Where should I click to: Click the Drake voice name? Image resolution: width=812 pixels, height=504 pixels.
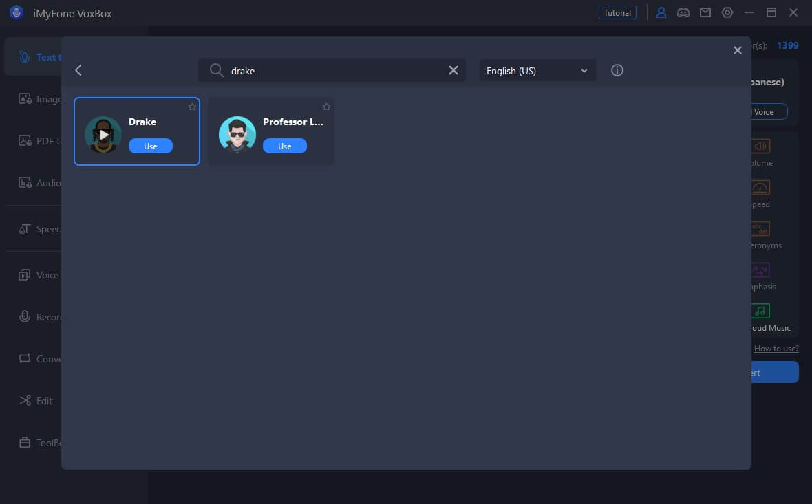pos(142,122)
